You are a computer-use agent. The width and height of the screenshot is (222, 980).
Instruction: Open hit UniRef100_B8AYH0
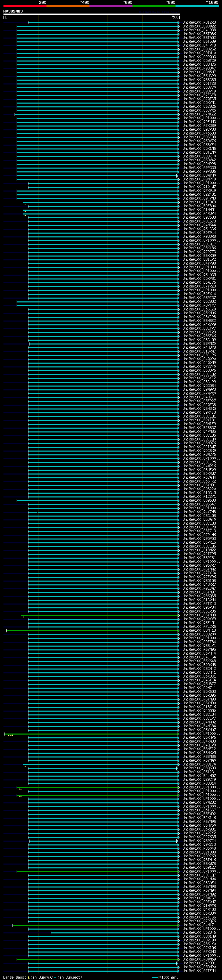tap(199, 175)
